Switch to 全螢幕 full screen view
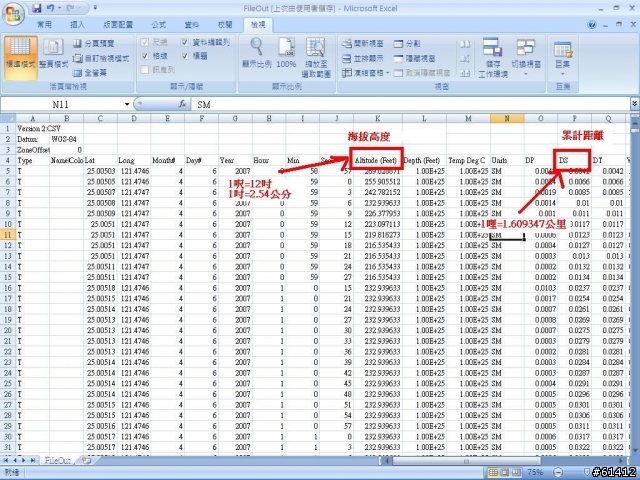This screenshot has width=640, height=480. (90, 73)
